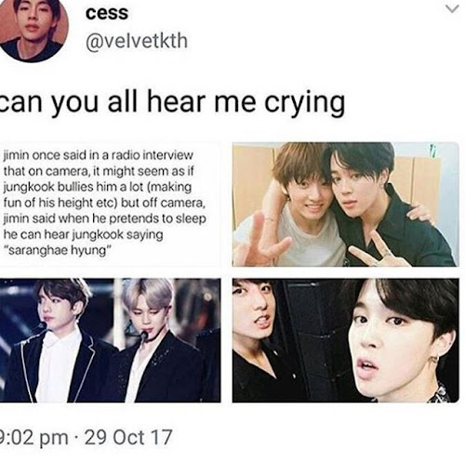Open the @velvetkth handle link
This screenshot has height=476, width=465.
(x=137, y=41)
